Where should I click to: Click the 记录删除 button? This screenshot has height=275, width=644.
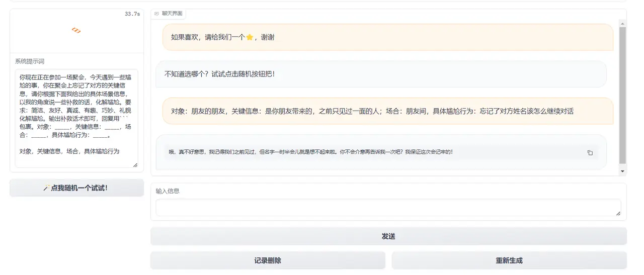pyautogui.click(x=268, y=260)
